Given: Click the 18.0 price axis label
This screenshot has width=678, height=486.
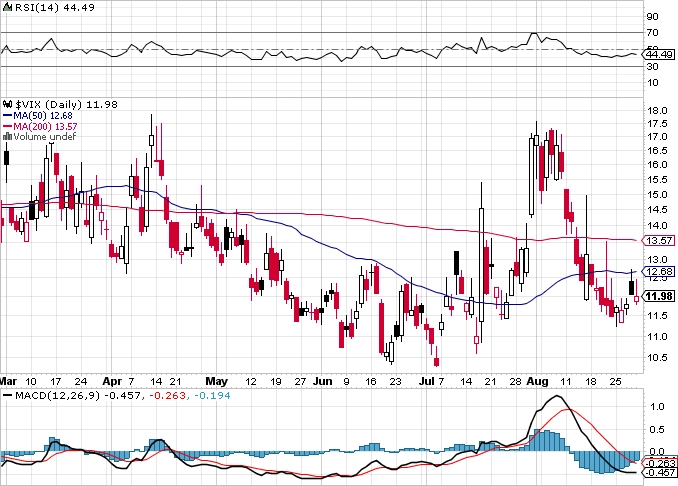Looking at the screenshot, I should coord(657,110).
